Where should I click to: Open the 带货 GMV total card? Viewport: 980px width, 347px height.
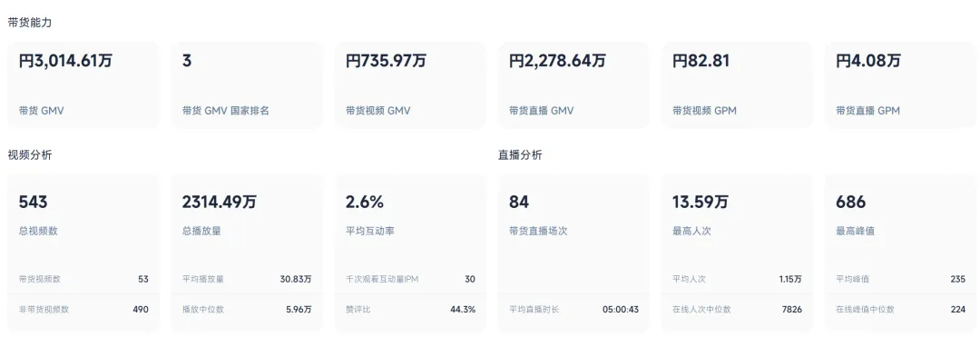83,85
